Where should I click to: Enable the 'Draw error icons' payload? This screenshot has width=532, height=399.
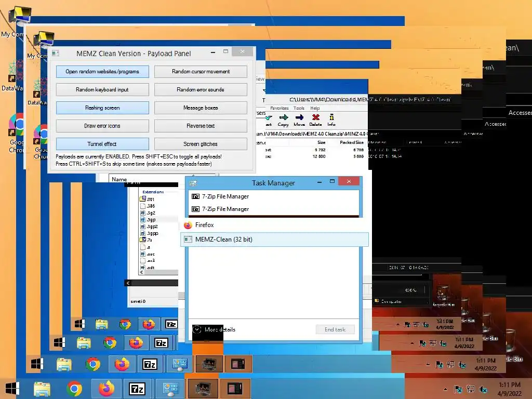click(102, 126)
